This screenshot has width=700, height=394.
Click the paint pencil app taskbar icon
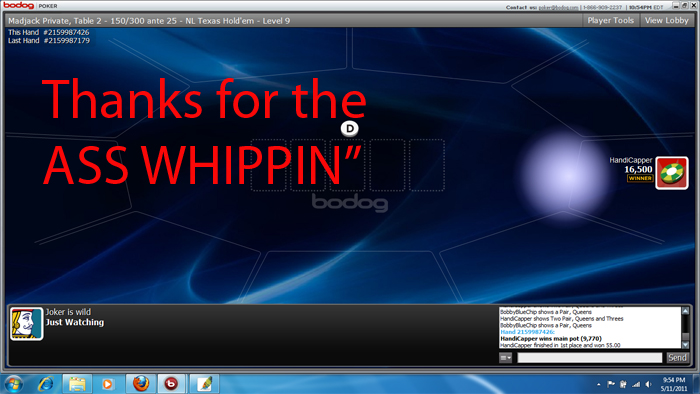click(x=204, y=384)
